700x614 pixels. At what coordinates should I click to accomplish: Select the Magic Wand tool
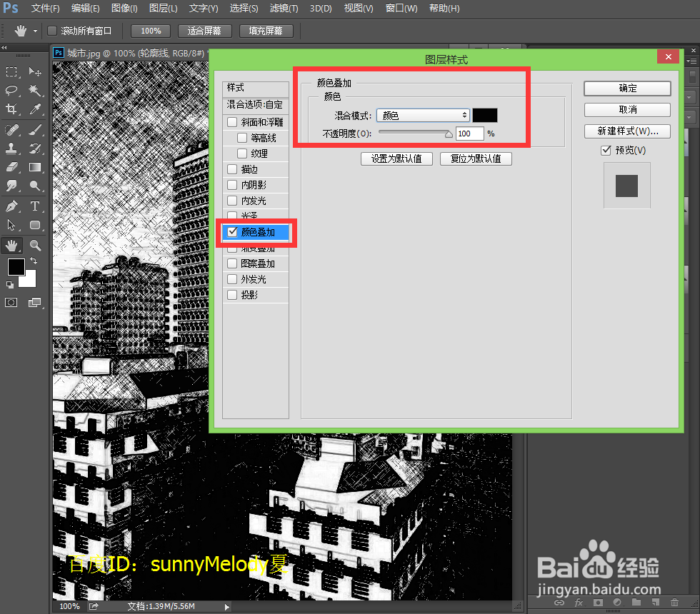pos(35,91)
